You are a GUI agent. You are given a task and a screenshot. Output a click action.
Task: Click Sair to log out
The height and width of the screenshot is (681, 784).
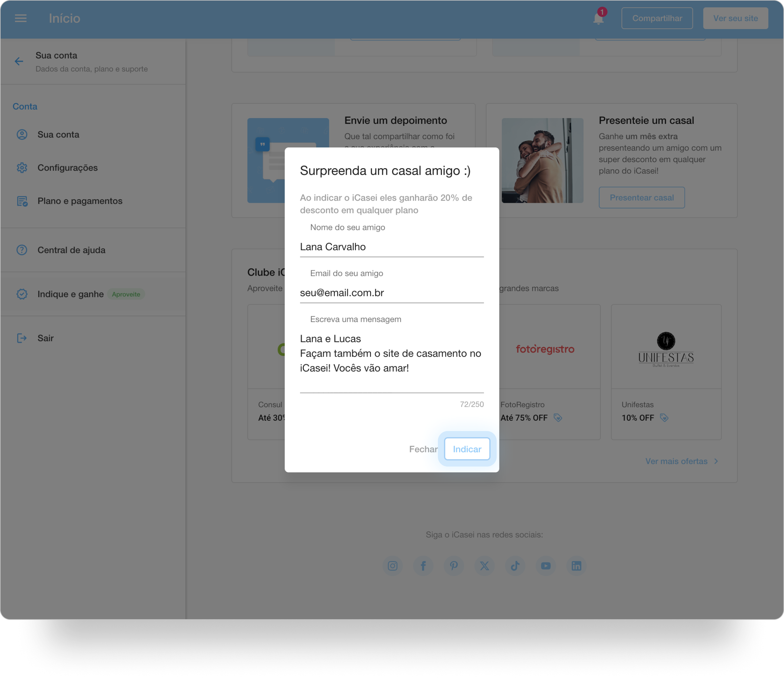(x=45, y=338)
